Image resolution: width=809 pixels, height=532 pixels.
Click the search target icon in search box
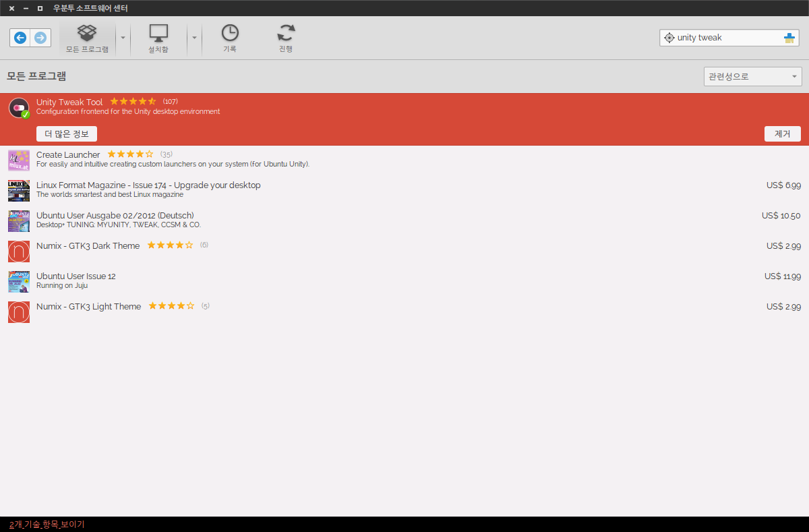tap(669, 38)
